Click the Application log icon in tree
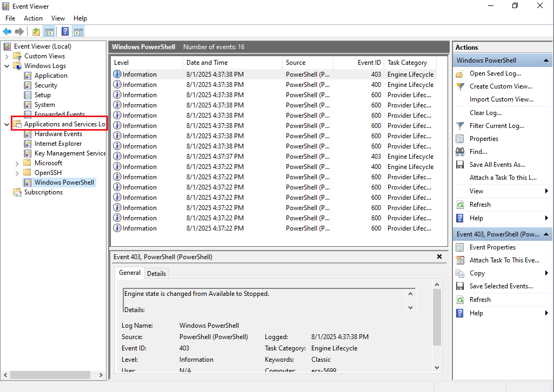Image resolution: width=554 pixels, height=392 pixels. pyautogui.click(x=28, y=76)
